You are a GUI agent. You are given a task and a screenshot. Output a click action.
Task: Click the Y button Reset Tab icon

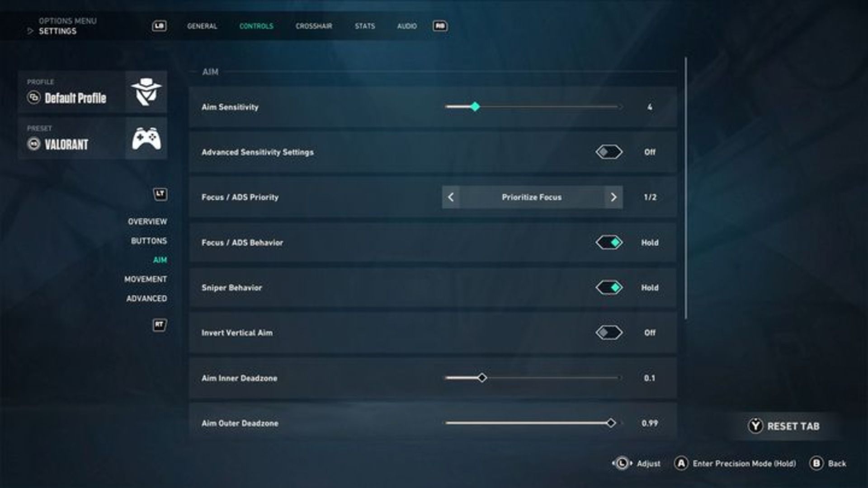point(755,426)
